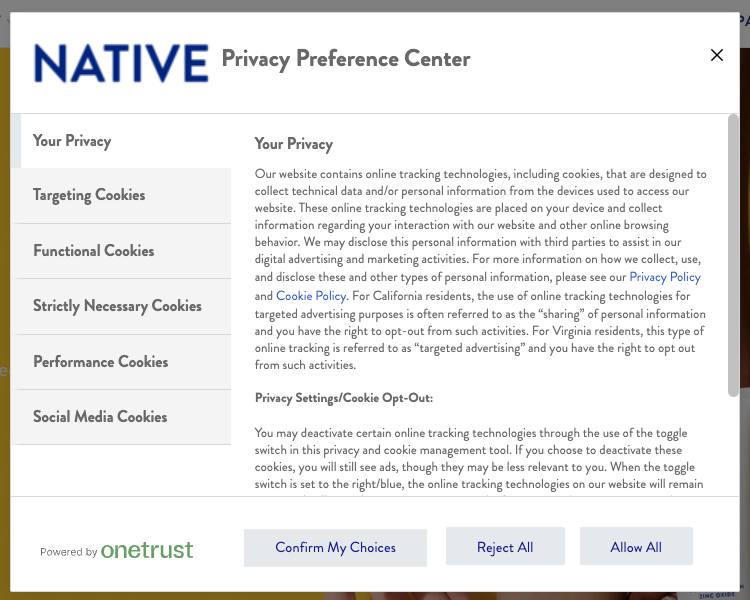Close the Privacy Preference Center dialog
This screenshot has height=600, width=750.
[x=716, y=55]
